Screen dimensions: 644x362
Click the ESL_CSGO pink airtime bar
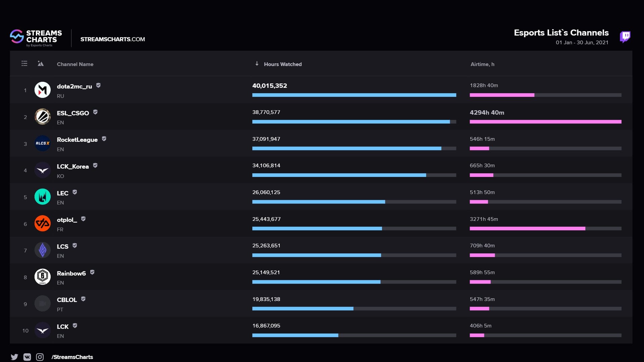click(x=545, y=122)
